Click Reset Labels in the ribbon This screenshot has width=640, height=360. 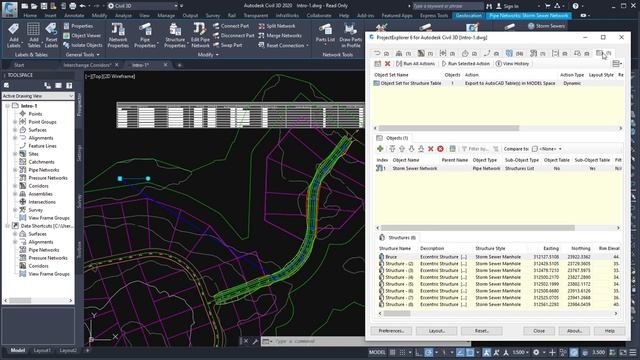(51, 36)
